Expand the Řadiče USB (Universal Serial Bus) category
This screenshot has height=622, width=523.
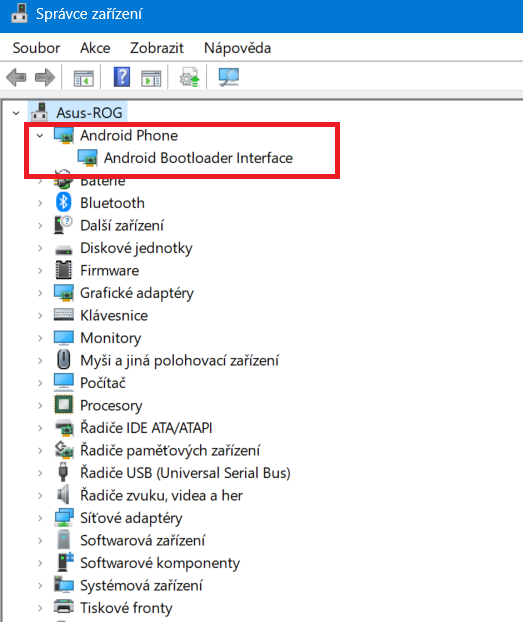[40, 473]
